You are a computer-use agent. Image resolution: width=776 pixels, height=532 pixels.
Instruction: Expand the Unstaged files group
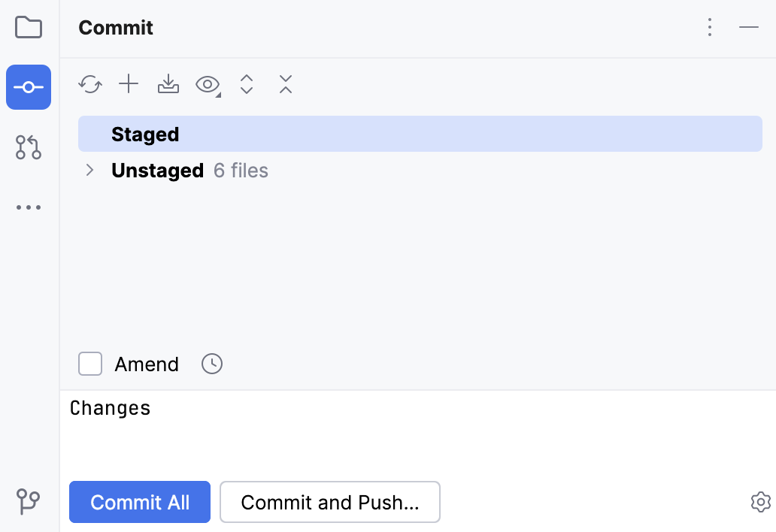[x=89, y=170]
